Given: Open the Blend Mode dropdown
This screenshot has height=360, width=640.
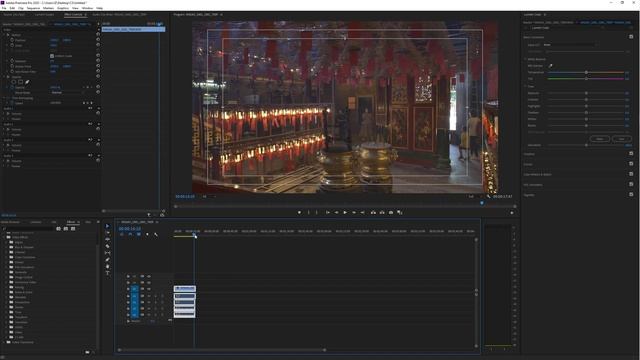Looking at the screenshot, I should coord(67,93).
